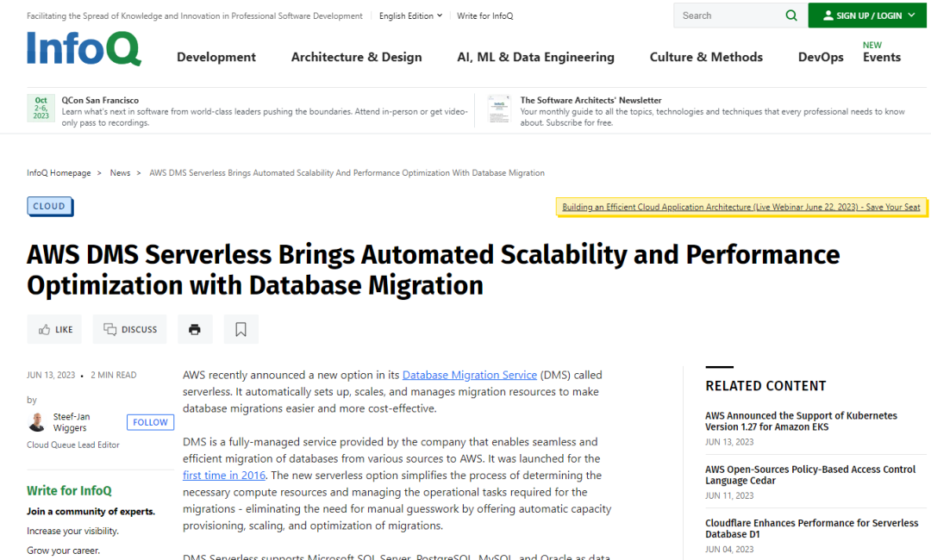This screenshot has width=931, height=560.
Task: Click the RELATED CONTENT heading
Action: [x=766, y=386]
